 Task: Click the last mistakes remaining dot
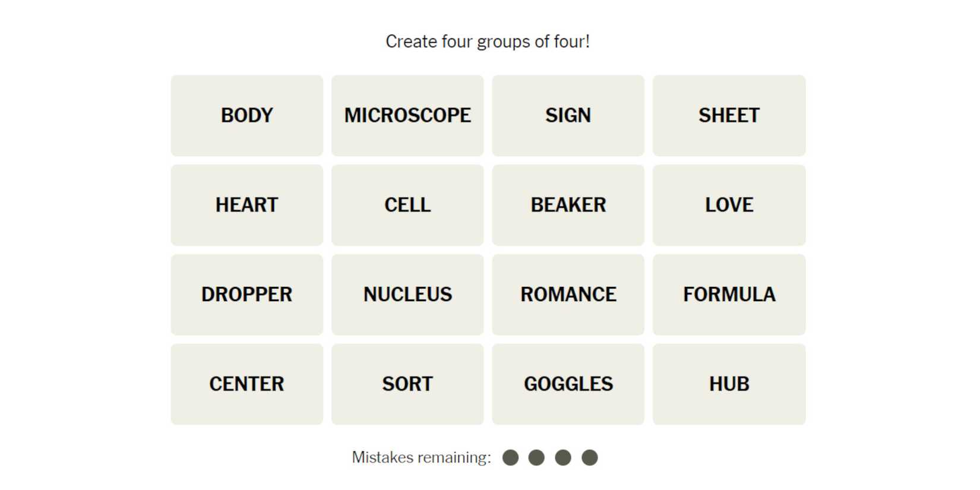(x=589, y=457)
